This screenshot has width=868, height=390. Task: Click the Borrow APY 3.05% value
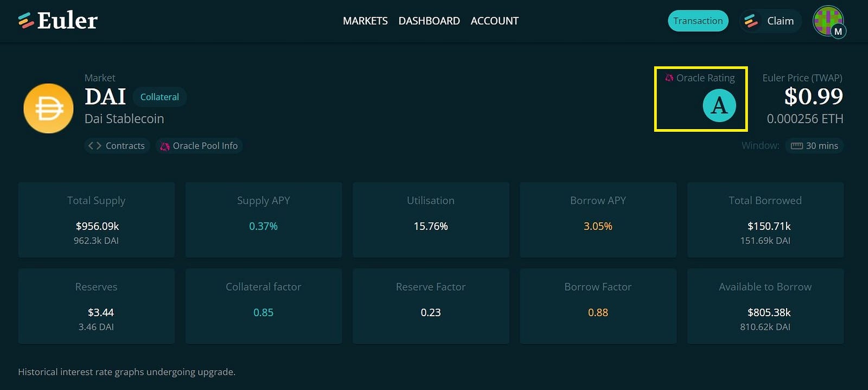pos(598,226)
